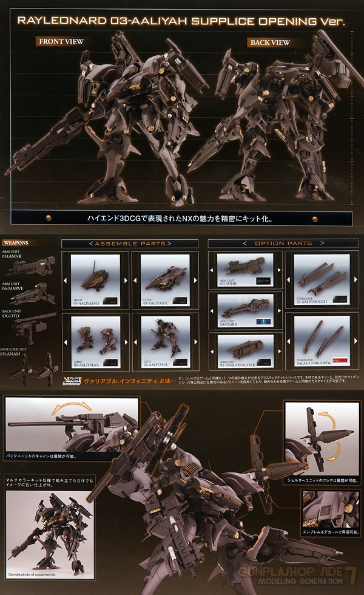Click the Japanese NX caption under the renders

[x=180, y=219]
